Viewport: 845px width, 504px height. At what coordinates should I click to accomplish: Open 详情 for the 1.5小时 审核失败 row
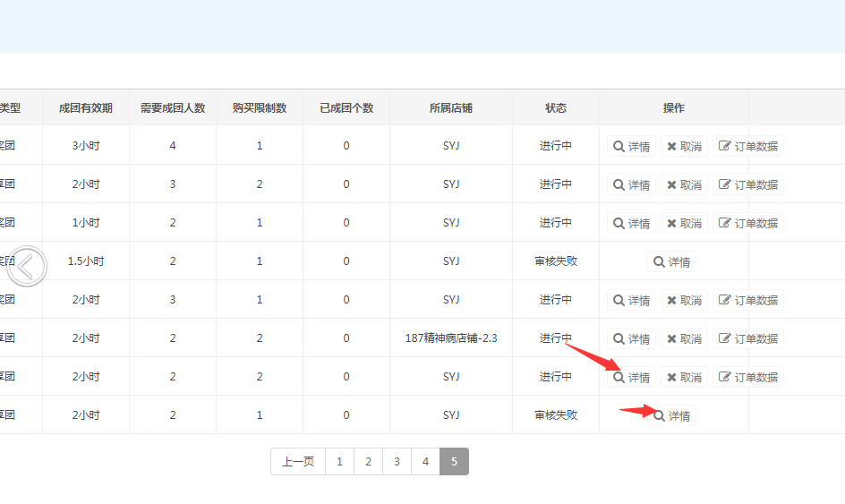click(671, 261)
